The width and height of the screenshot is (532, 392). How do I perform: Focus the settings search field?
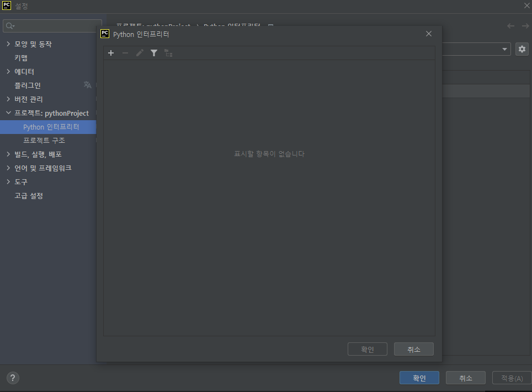[x=52, y=26]
